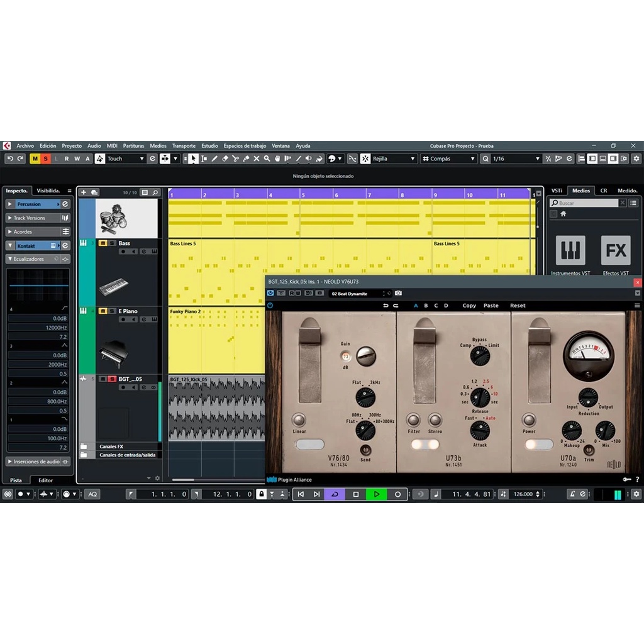Toggle Write automation W button

77,158
